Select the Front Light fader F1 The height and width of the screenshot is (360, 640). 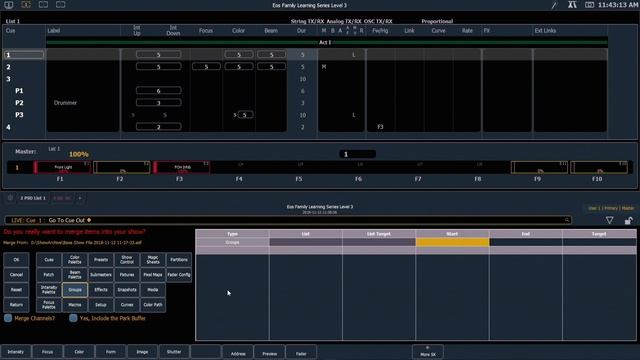tap(62, 167)
